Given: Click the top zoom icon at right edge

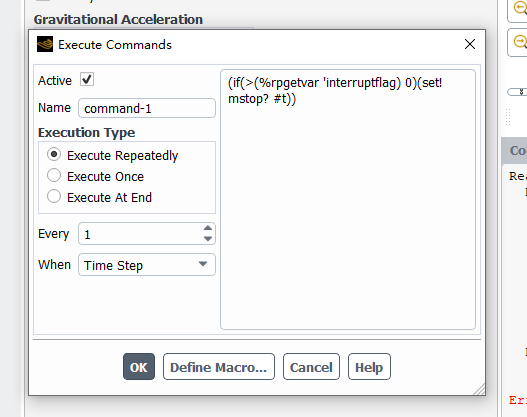Looking at the screenshot, I should (x=520, y=9).
